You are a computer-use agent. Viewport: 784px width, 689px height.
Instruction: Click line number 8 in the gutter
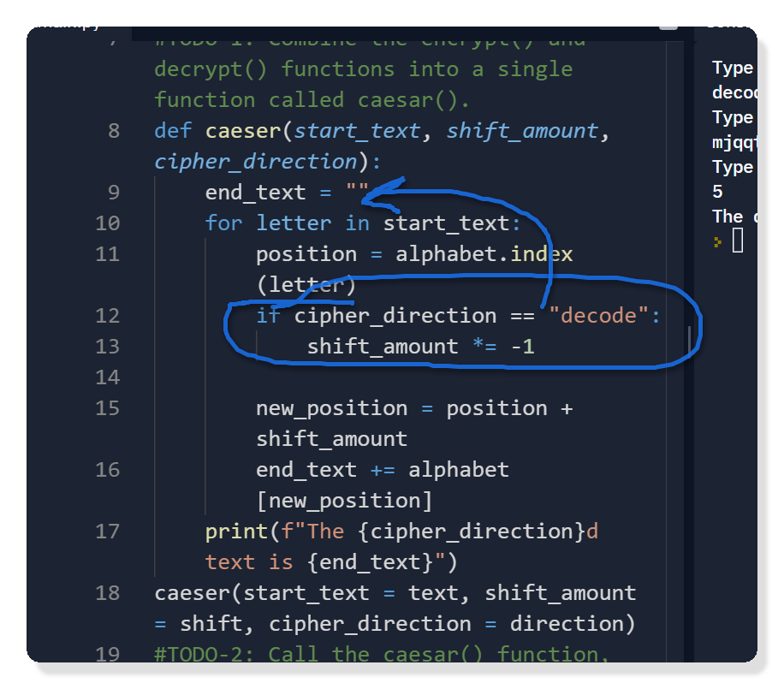(114, 131)
